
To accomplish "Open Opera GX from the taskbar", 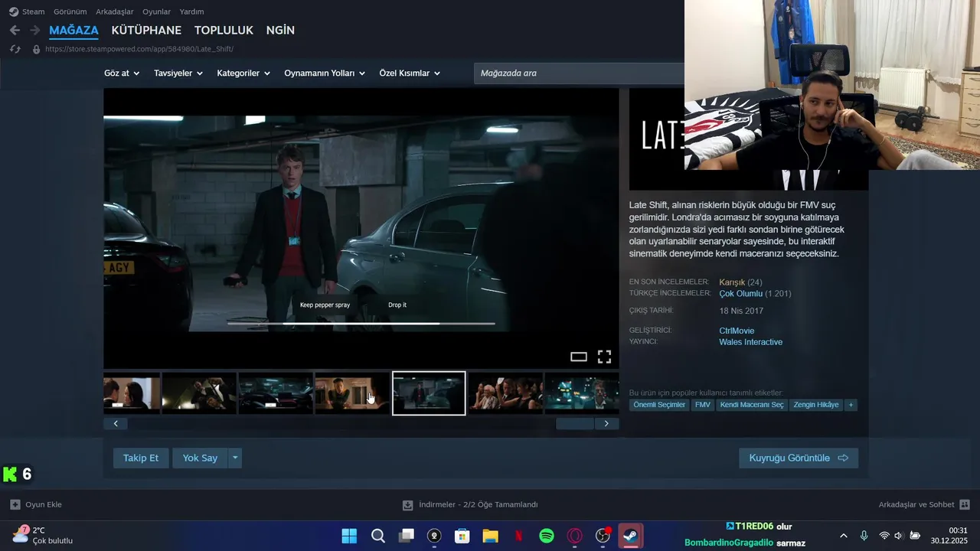I will coord(575,536).
